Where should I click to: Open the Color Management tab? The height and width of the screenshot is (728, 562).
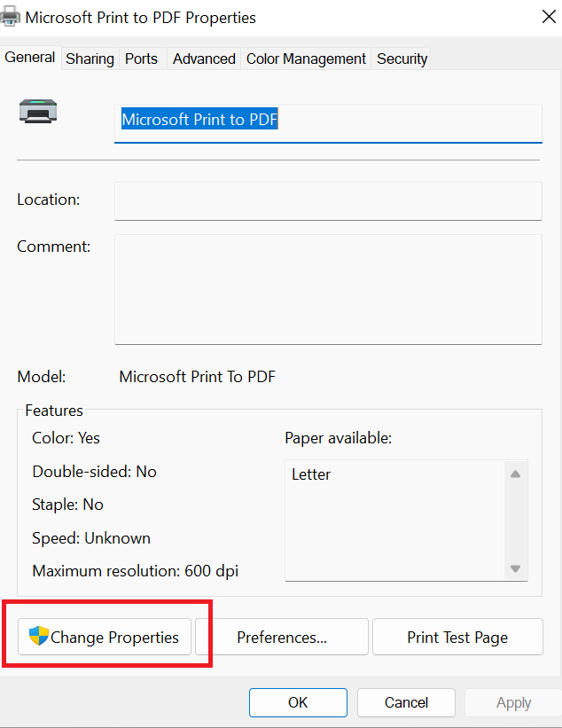click(306, 59)
